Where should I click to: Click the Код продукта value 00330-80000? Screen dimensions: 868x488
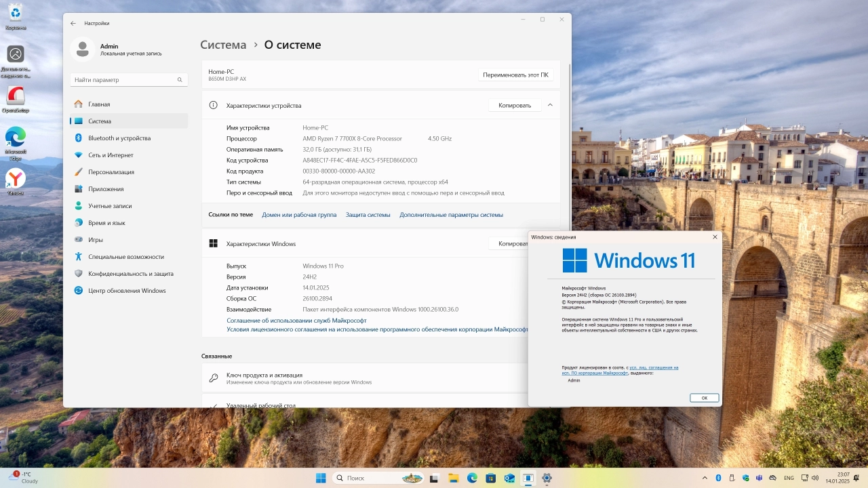pos(338,171)
